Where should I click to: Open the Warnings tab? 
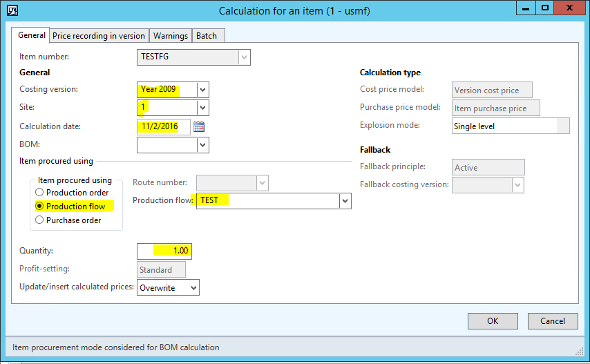[x=170, y=36]
